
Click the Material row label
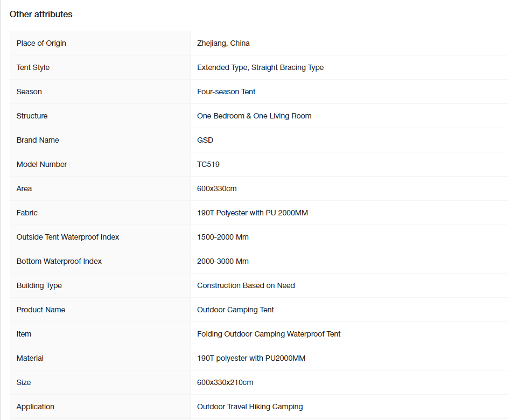click(x=30, y=358)
